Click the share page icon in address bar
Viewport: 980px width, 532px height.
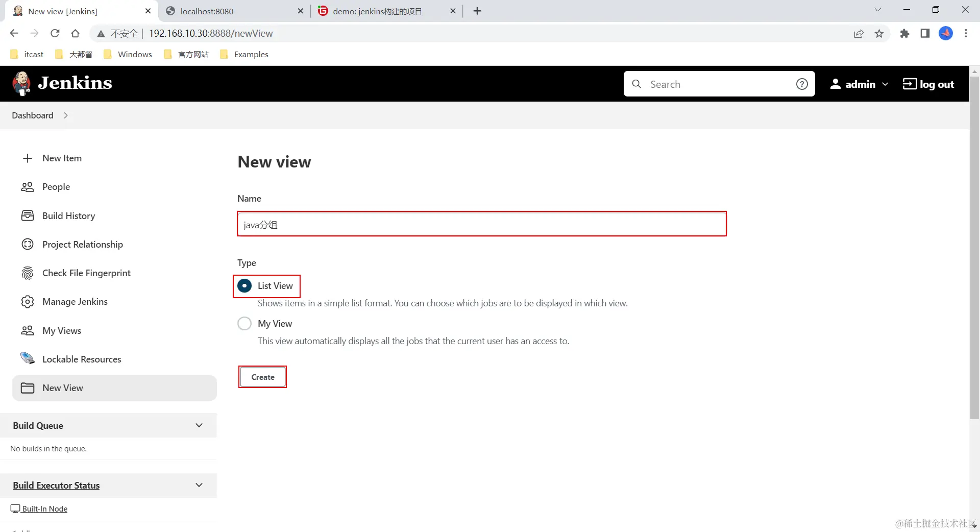[859, 34]
